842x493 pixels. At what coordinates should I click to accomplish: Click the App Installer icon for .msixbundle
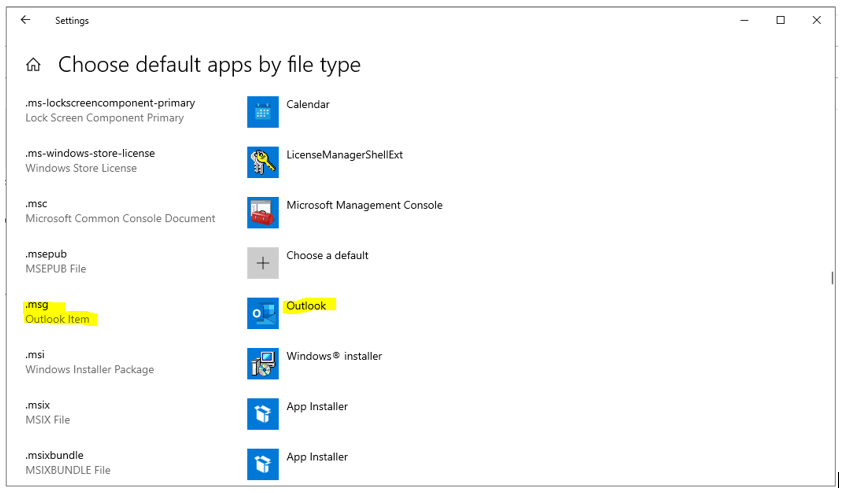tap(263, 464)
